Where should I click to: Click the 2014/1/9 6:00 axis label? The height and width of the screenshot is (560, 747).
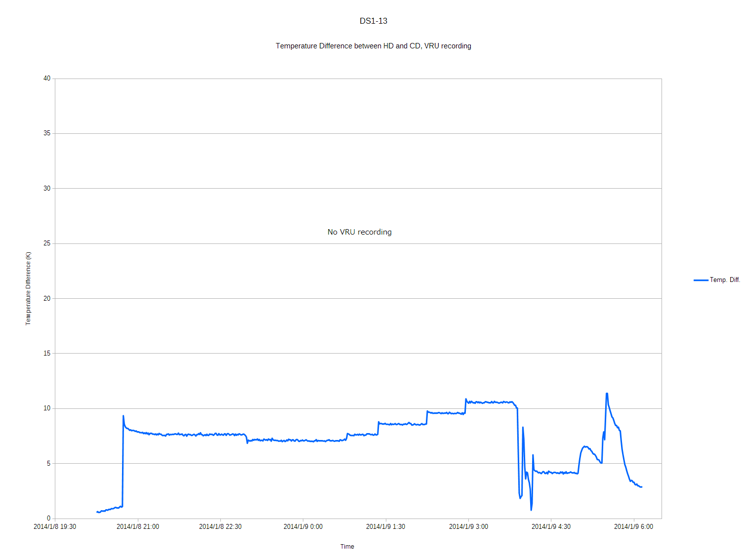coord(633,527)
